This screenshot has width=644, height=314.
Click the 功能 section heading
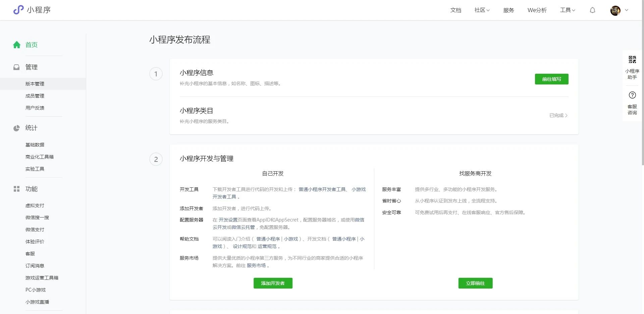coord(32,189)
